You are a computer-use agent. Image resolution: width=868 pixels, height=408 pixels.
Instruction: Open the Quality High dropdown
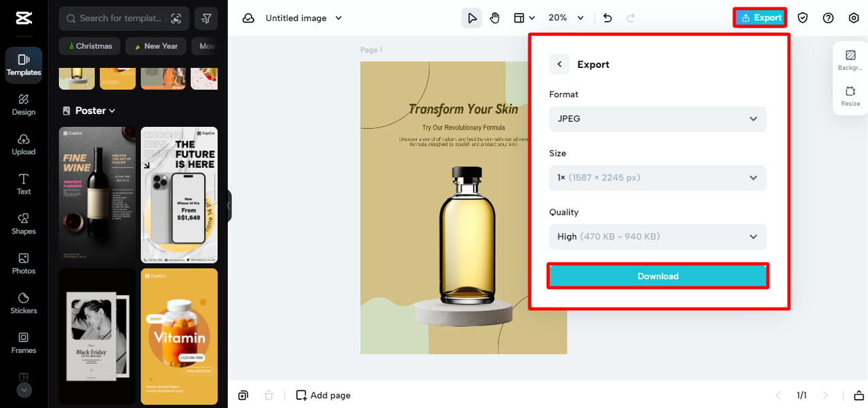(658, 237)
